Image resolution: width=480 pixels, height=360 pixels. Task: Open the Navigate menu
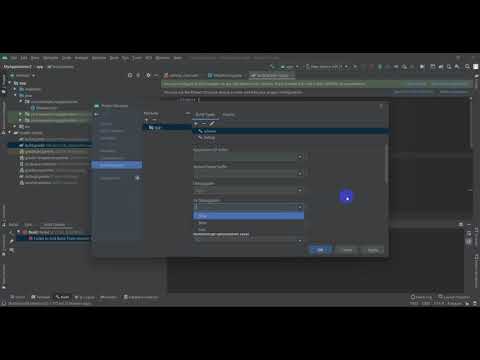tap(51, 58)
